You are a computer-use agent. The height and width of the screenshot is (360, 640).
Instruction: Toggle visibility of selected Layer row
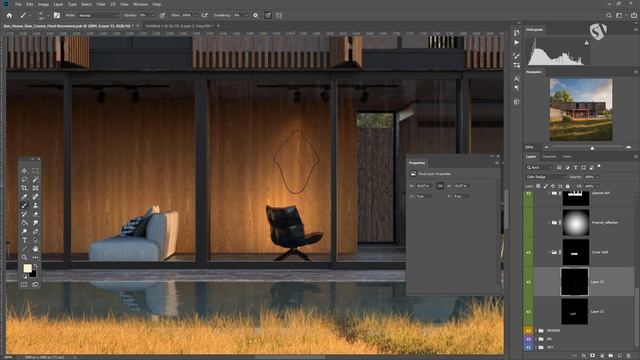click(x=529, y=282)
